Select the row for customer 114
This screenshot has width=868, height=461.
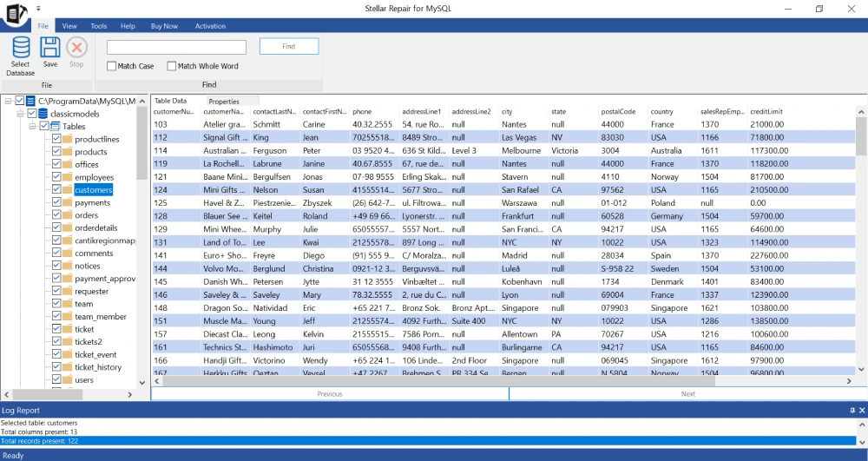click(x=503, y=150)
